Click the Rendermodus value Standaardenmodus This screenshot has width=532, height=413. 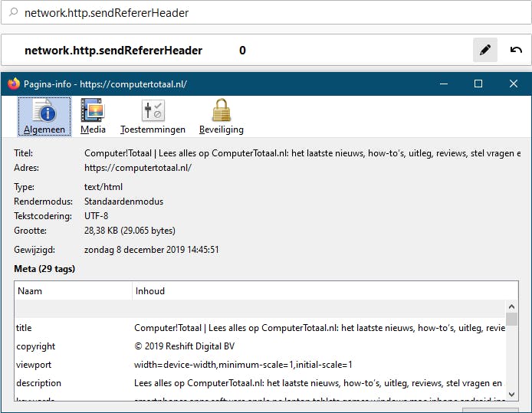pyautogui.click(x=123, y=202)
